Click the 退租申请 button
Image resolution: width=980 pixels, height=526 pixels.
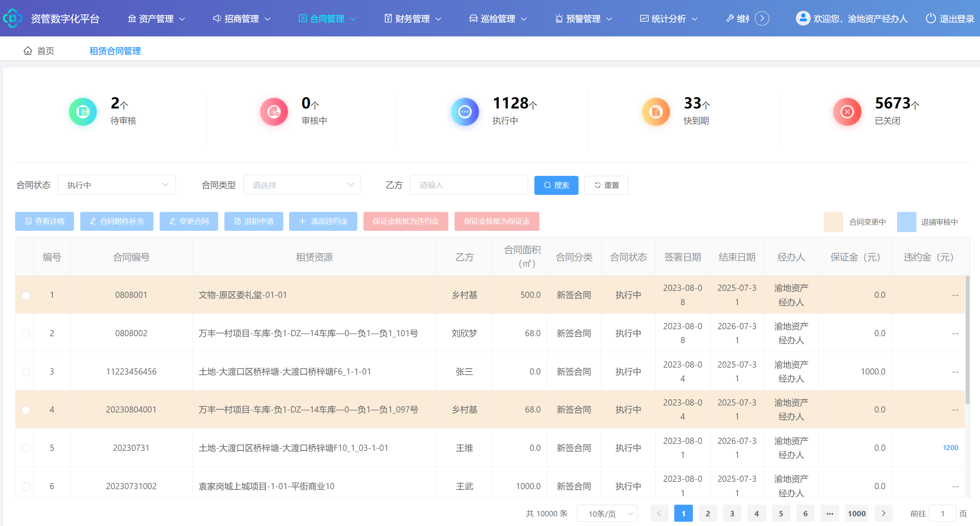(254, 221)
